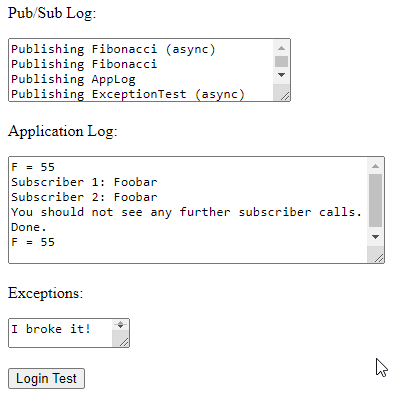Screen dimensions: 411x405
Task: Click the 'You should not see any further' line
Action: tap(186, 212)
